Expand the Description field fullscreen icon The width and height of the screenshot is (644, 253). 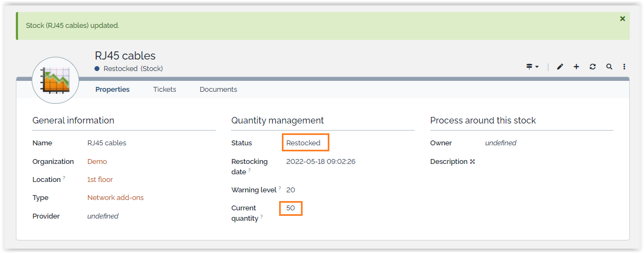(472, 162)
